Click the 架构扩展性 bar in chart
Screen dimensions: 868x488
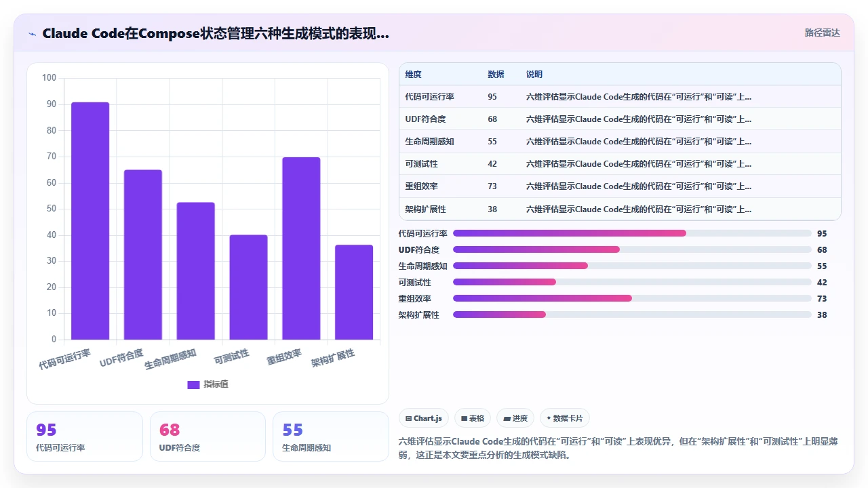(x=354, y=292)
